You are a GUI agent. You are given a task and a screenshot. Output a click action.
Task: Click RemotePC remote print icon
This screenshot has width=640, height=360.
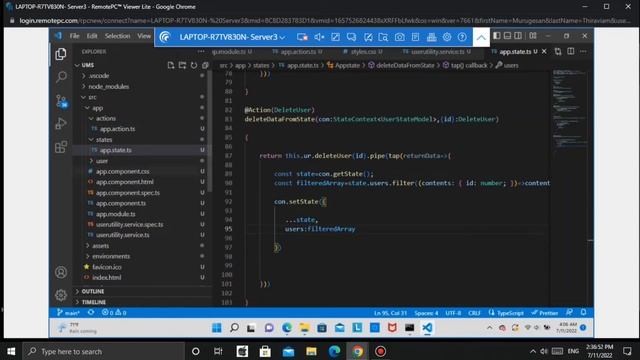(431, 37)
